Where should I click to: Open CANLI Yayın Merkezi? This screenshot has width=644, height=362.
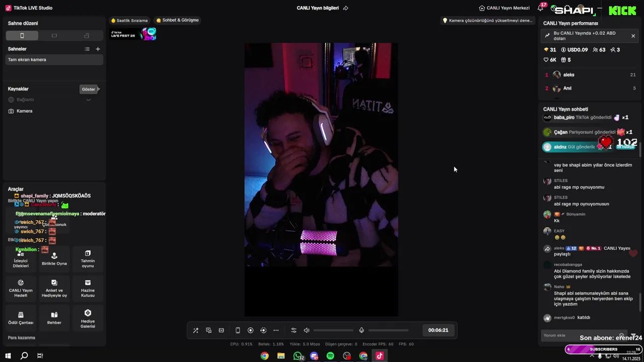(504, 8)
